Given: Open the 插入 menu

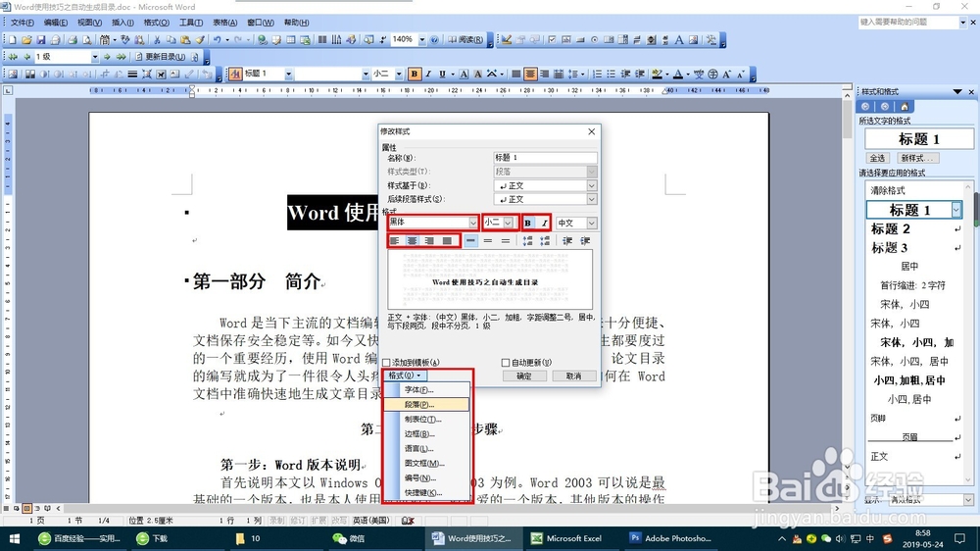Looking at the screenshot, I should pos(122,23).
